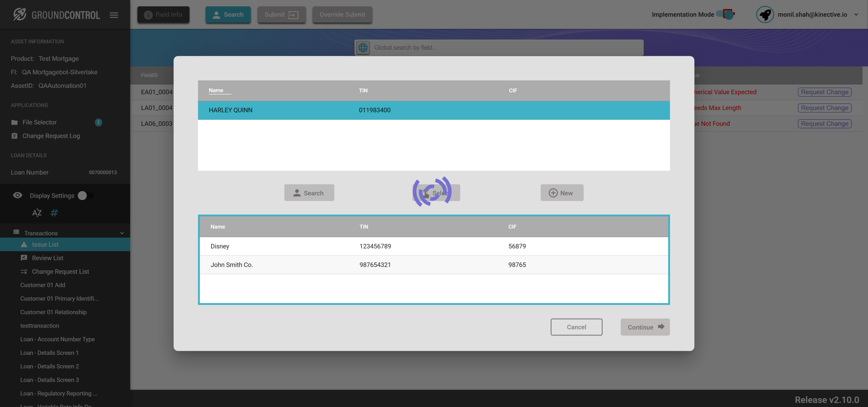Screen dimensions: 868x407
Task: Click the hash numeric sort icon
Action: pyautogui.click(x=54, y=213)
